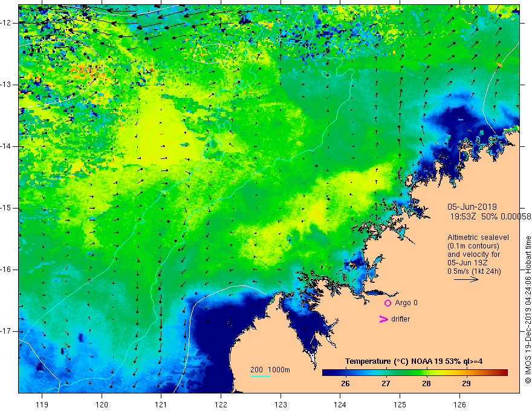Click latitude label -13 on left axis
532x411 pixels.
[x=6, y=85]
